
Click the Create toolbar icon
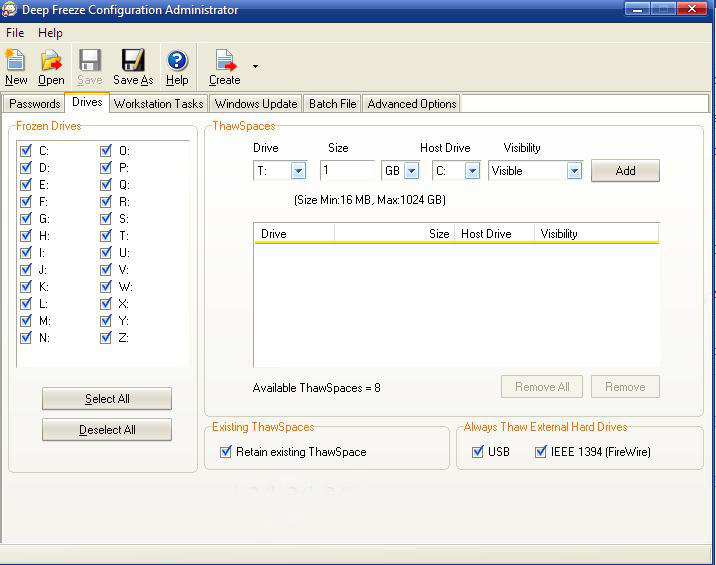[225, 67]
